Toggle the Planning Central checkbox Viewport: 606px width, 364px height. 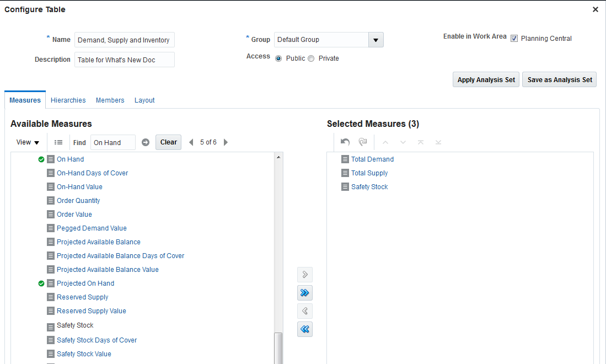pos(514,39)
